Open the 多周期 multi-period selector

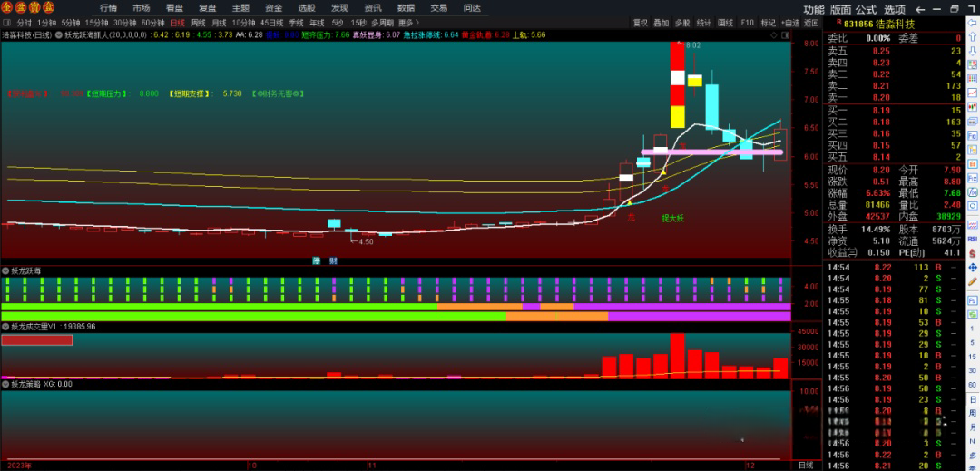pos(381,23)
